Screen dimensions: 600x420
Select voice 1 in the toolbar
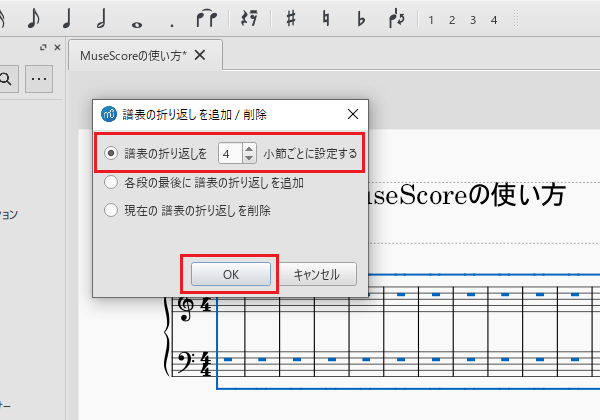[x=431, y=19]
